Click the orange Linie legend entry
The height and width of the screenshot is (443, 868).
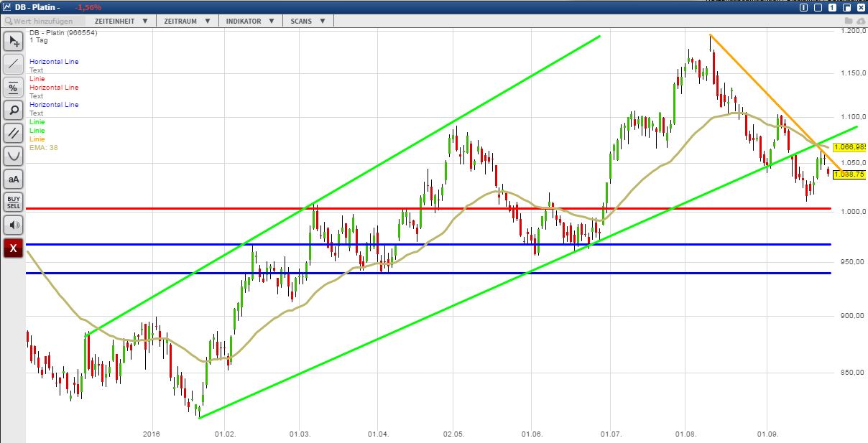pos(36,139)
